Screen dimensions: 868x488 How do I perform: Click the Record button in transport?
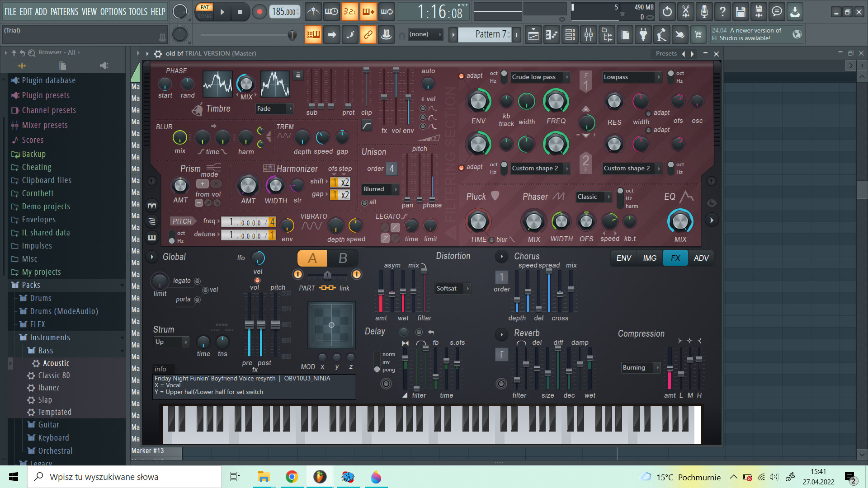(259, 12)
